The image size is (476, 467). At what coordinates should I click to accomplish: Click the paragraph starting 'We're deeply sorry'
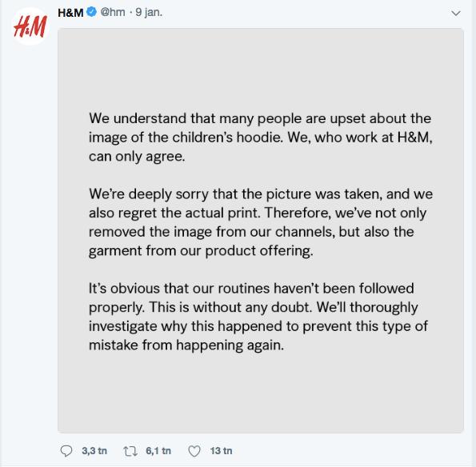click(261, 222)
